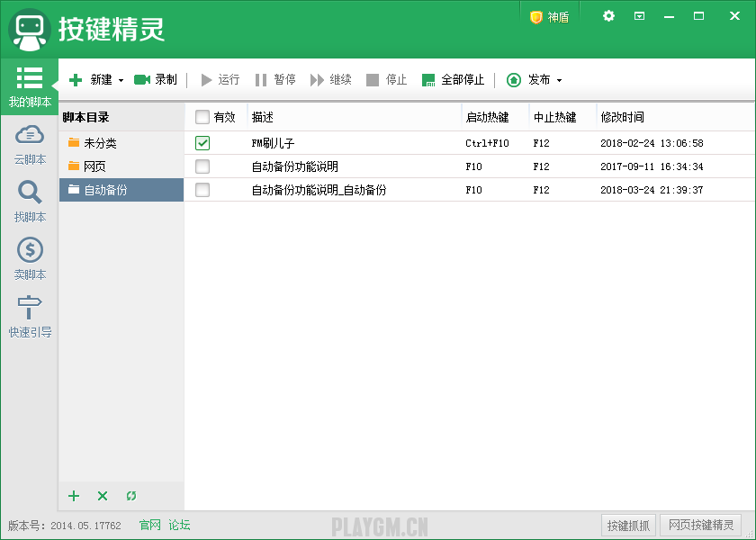Click the delete folder X icon
This screenshot has width=756, height=540.
103,496
